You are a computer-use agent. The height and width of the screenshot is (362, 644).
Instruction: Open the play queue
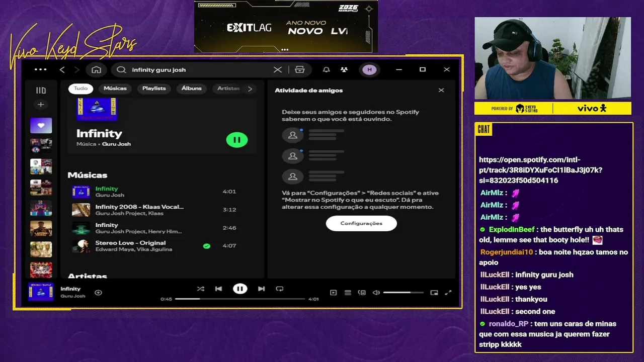[347, 293]
